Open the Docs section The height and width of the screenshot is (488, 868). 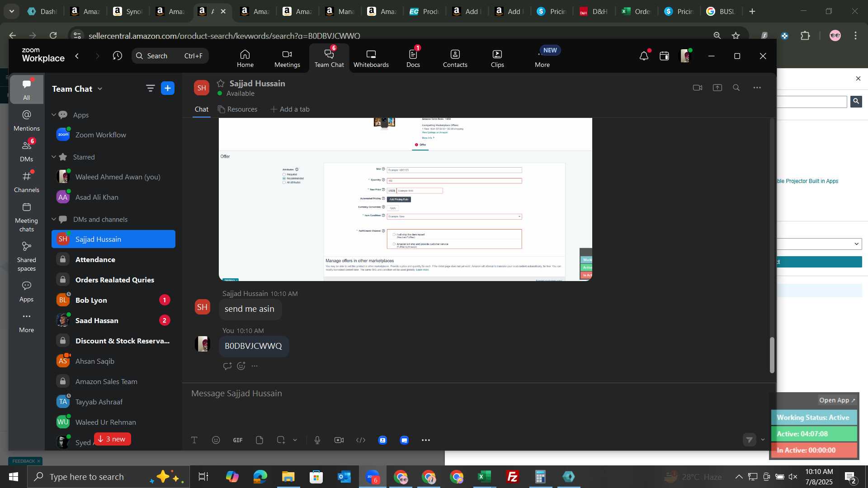[413, 58]
